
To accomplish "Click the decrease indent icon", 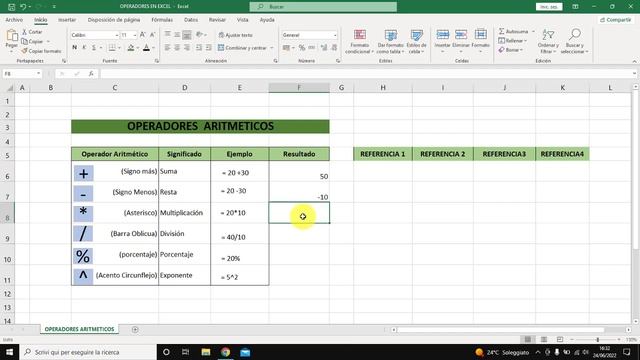I will click(x=199, y=48).
